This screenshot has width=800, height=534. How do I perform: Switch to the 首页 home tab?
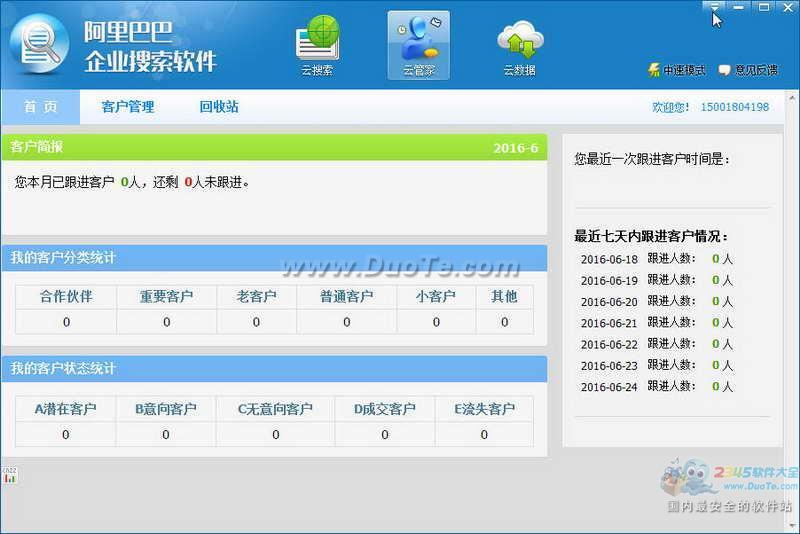[x=41, y=107]
